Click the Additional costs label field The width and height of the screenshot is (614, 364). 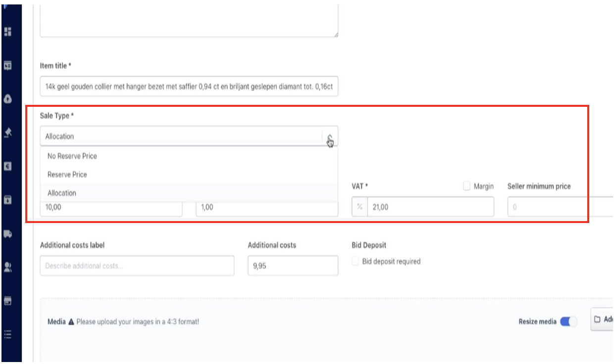(x=137, y=266)
